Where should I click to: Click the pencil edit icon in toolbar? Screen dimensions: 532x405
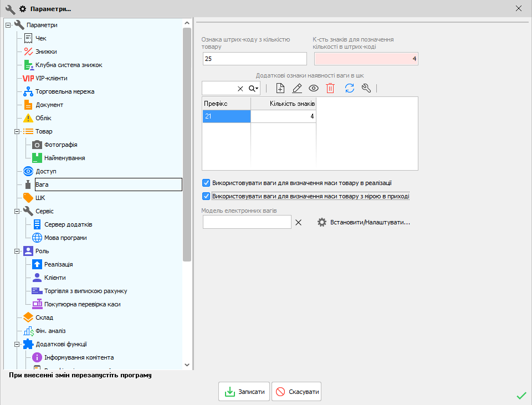point(297,88)
